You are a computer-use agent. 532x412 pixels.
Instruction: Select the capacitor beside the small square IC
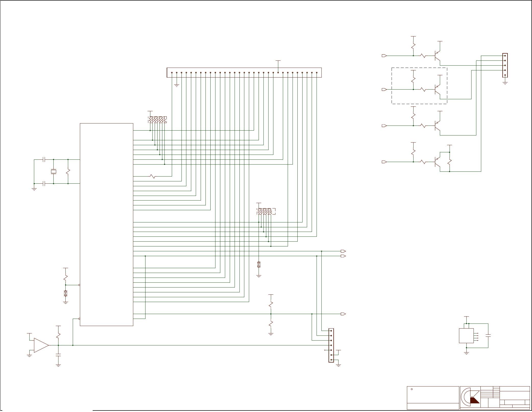click(488, 335)
